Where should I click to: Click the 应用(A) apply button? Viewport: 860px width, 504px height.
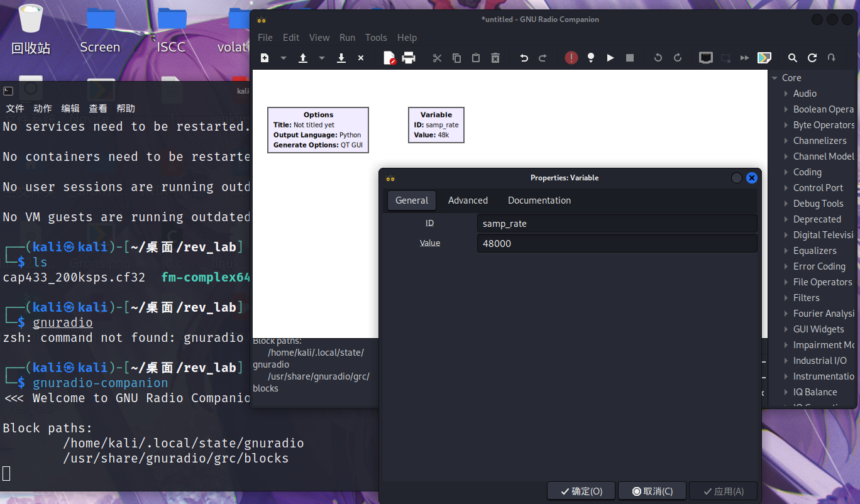pos(723,491)
